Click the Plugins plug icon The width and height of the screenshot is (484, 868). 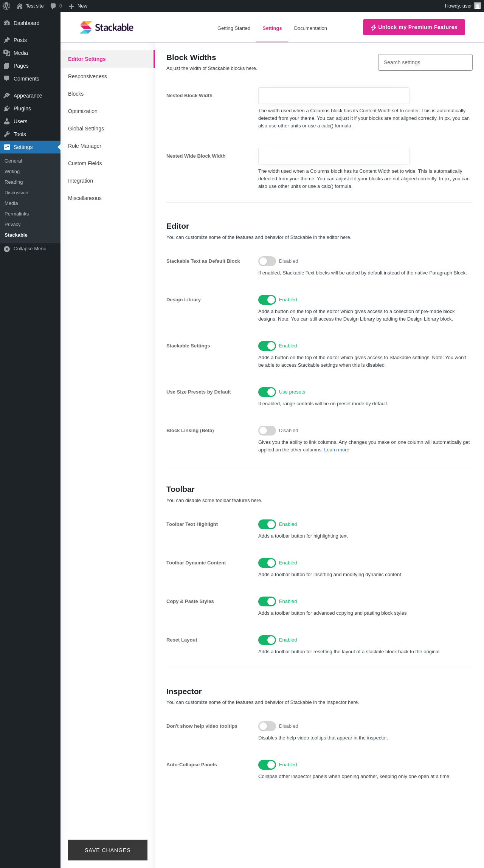(x=7, y=108)
